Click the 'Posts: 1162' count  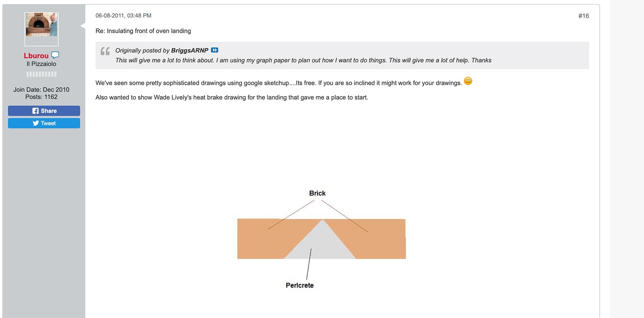coord(41,97)
